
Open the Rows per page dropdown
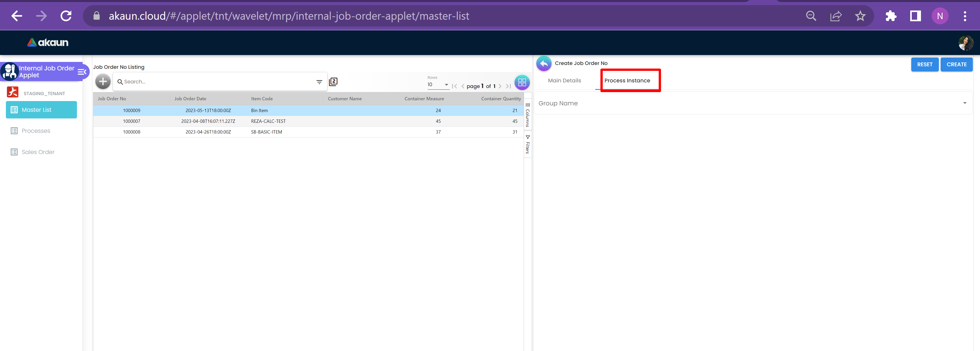click(438, 85)
